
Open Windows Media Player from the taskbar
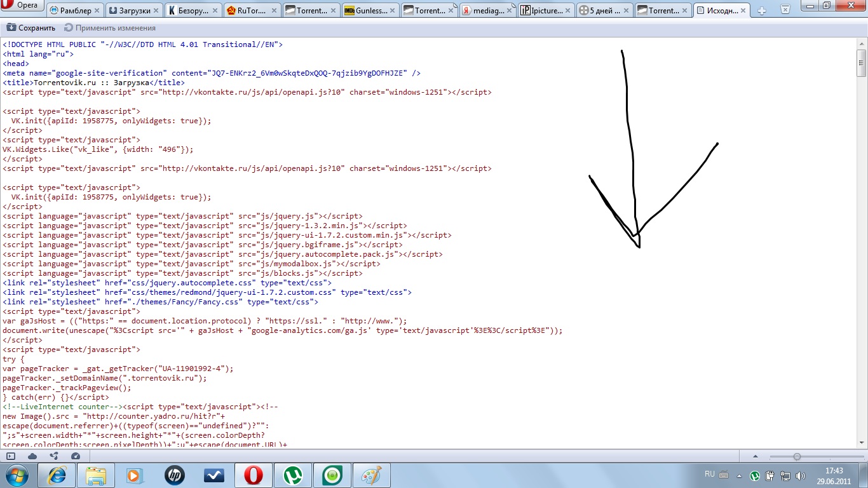tap(135, 475)
